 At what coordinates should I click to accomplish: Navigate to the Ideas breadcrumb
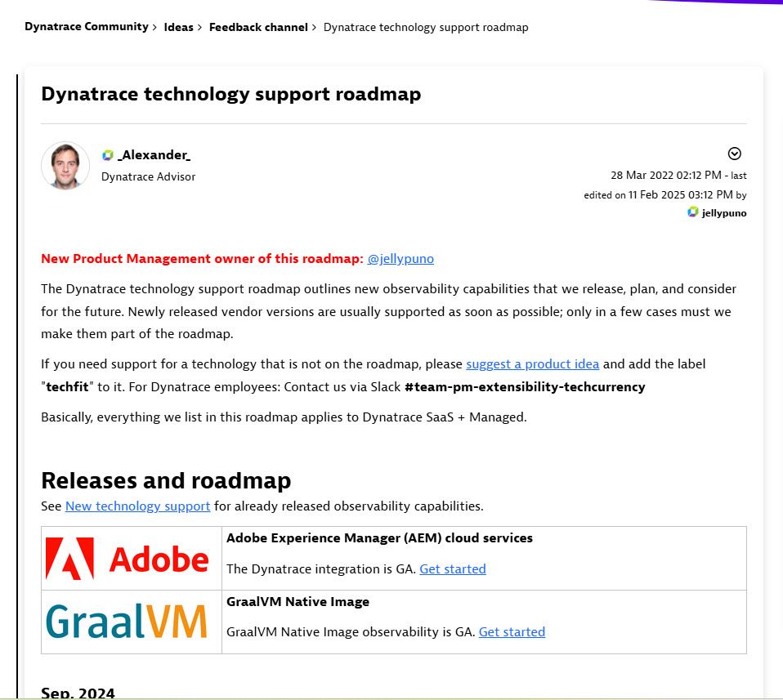[x=178, y=27]
